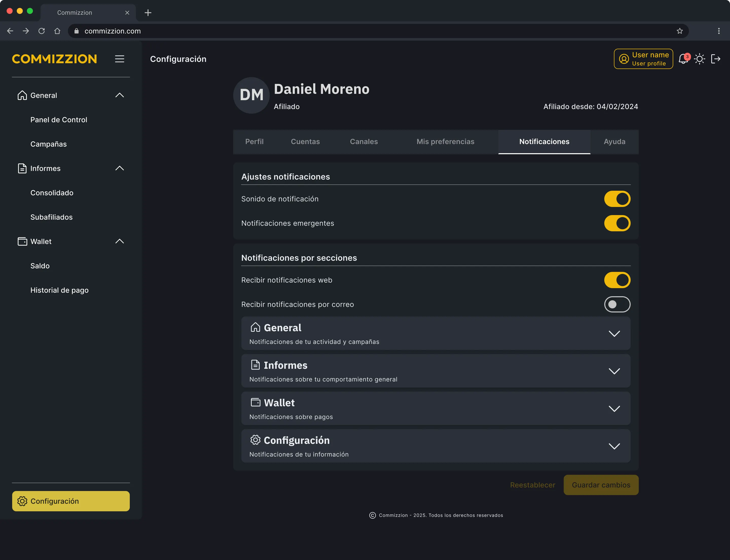Expand the General notifications section
The image size is (730, 560).
[435, 333]
